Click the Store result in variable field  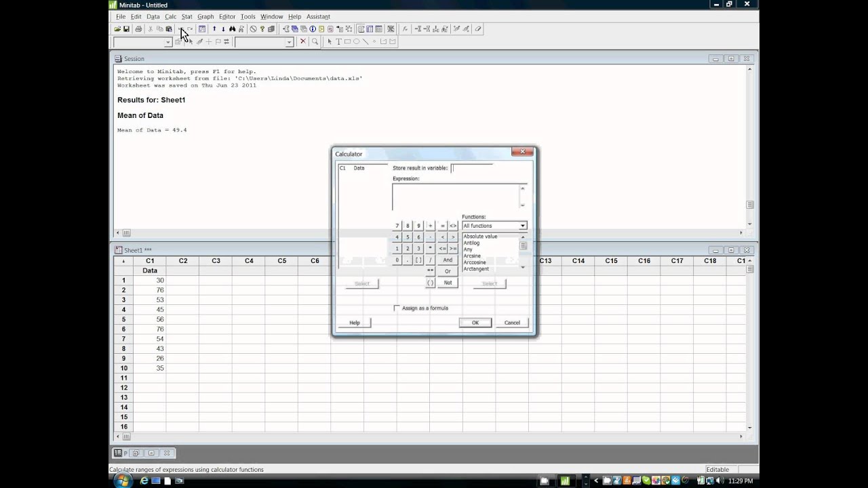point(472,168)
